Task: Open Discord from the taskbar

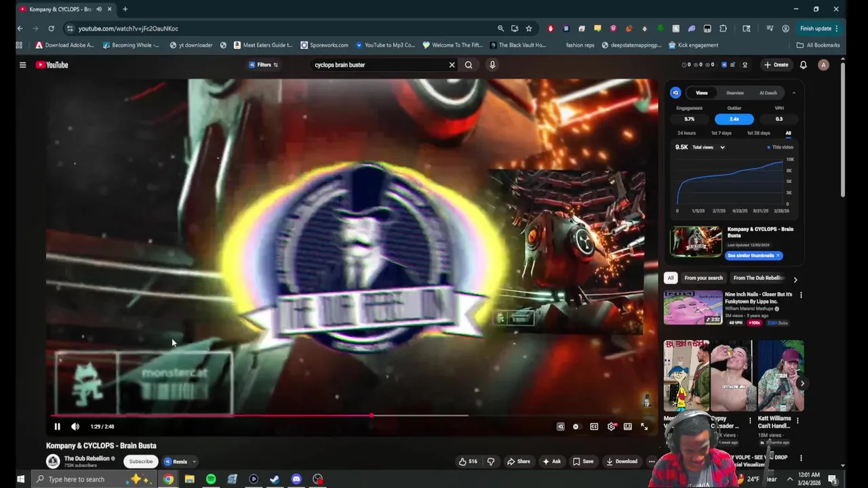Action: tap(296, 479)
